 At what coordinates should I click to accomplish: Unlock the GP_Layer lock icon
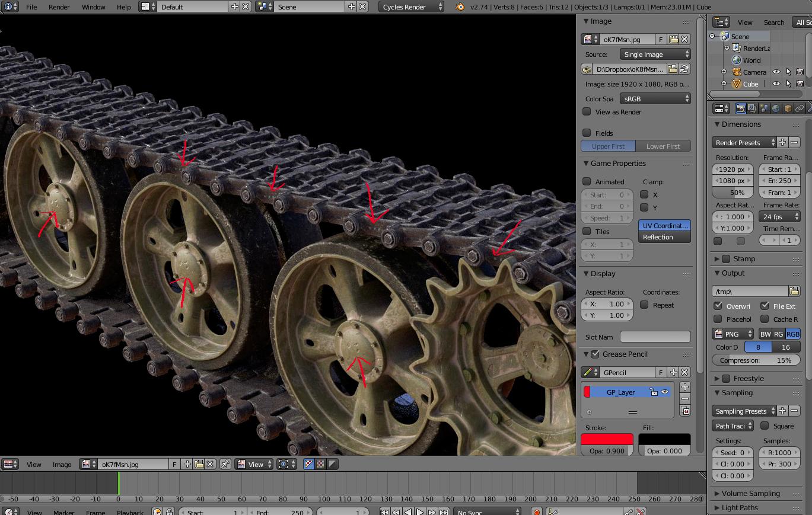tap(653, 392)
